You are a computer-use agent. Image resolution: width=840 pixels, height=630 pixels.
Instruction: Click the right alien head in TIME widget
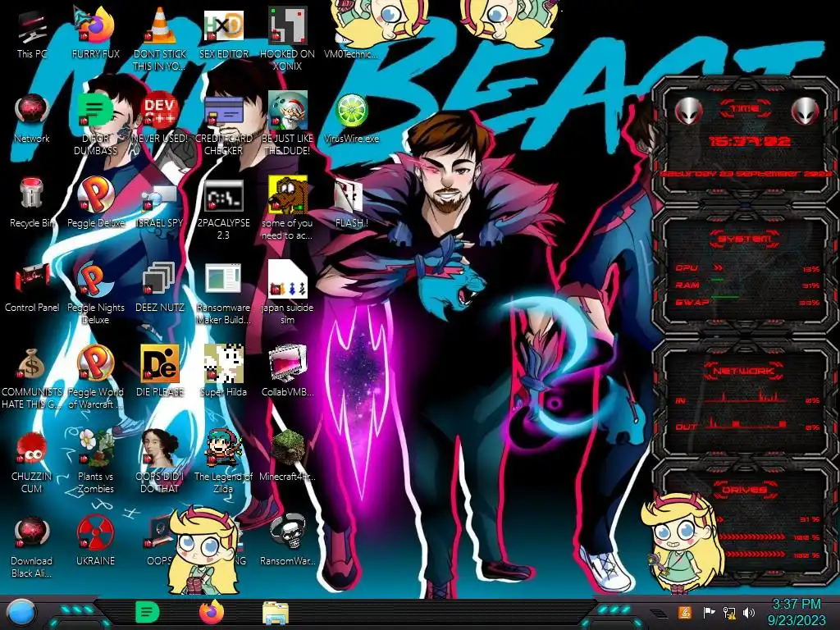805,112
